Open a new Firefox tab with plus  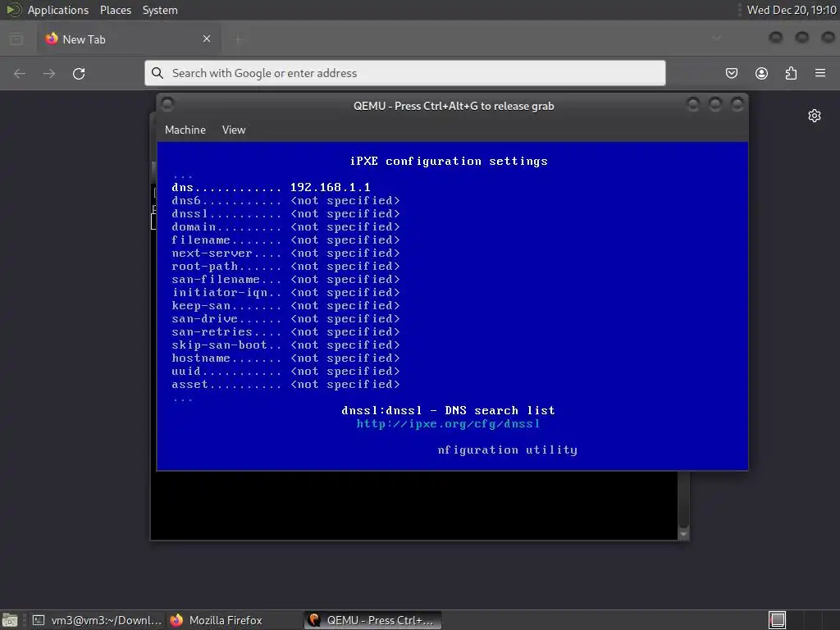tap(238, 39)
